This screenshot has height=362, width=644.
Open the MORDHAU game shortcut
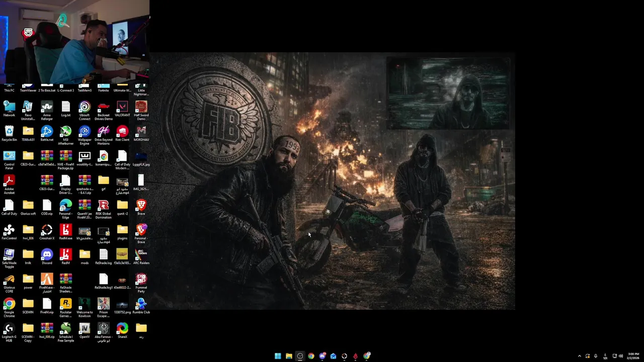point(141,134)
